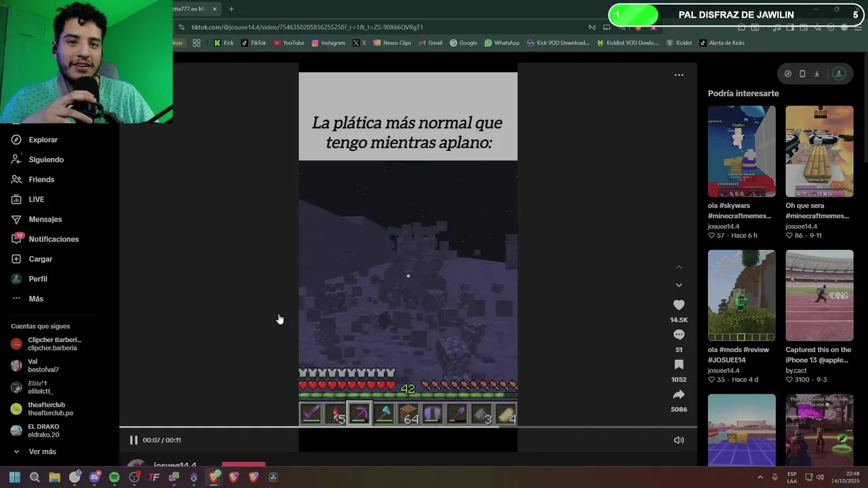
Task: Share video with arrow icon
Action: click(x=679, y=394)
